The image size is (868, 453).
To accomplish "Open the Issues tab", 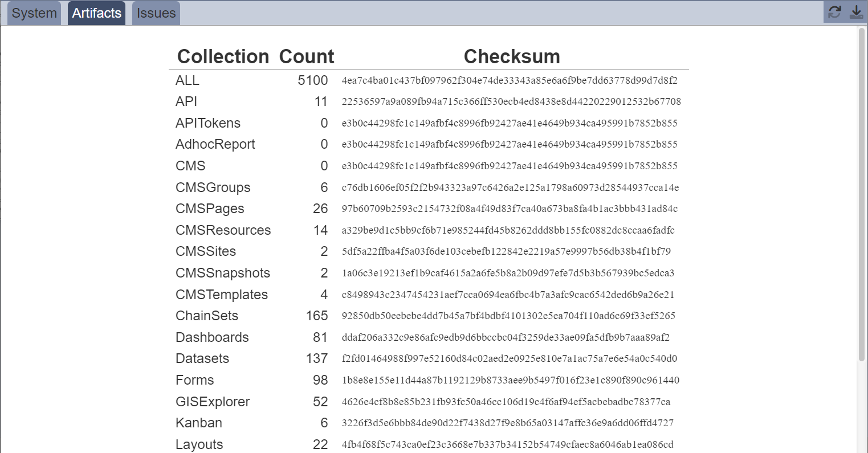I will coord(156,13).
